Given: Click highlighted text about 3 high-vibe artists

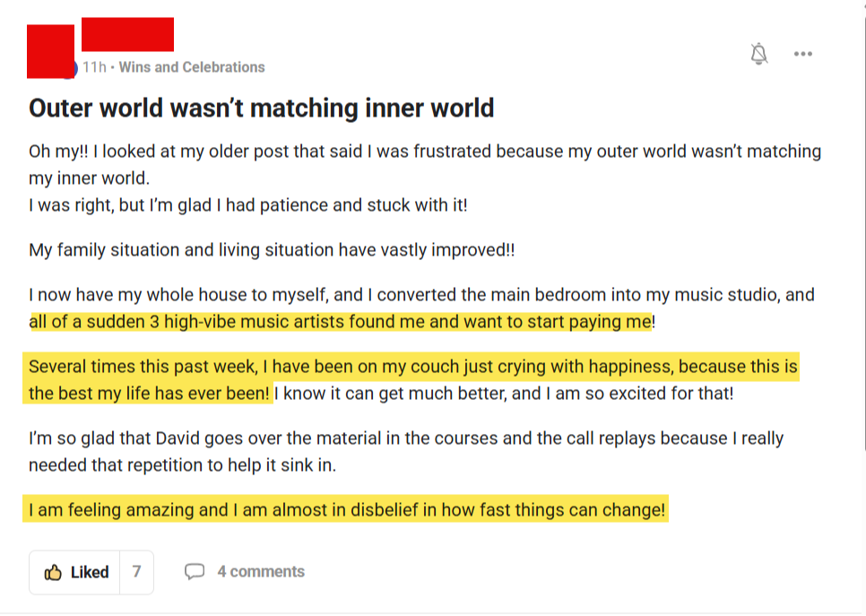Looking at the screenshot, I should pos(341,322).
